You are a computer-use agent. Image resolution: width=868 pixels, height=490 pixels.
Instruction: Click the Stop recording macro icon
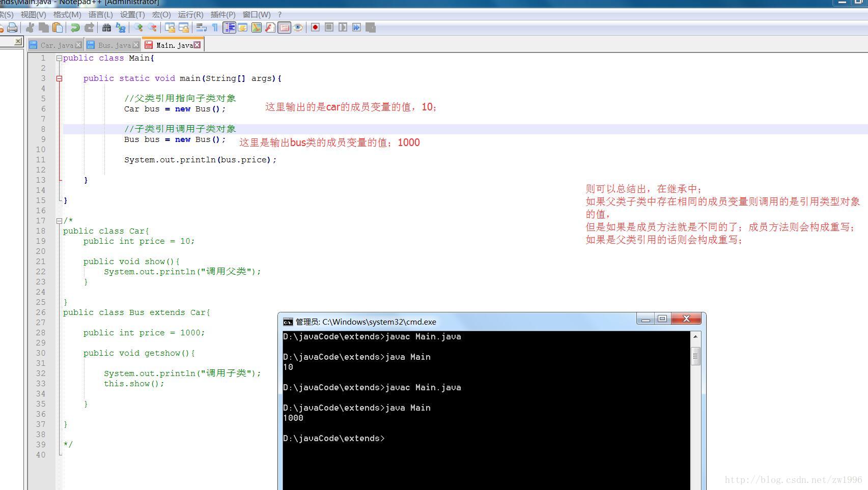(x=329, y=27)
